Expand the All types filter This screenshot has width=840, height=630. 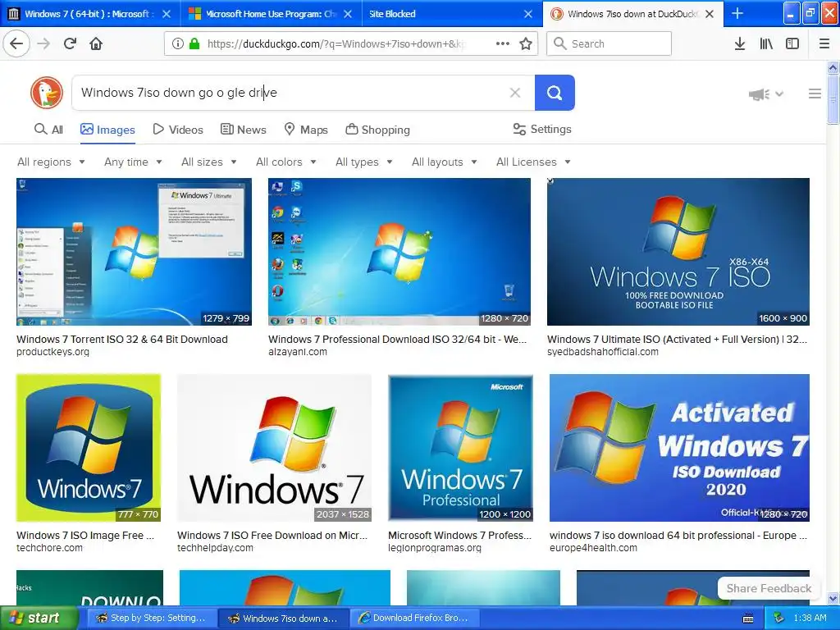pos(364,162)
